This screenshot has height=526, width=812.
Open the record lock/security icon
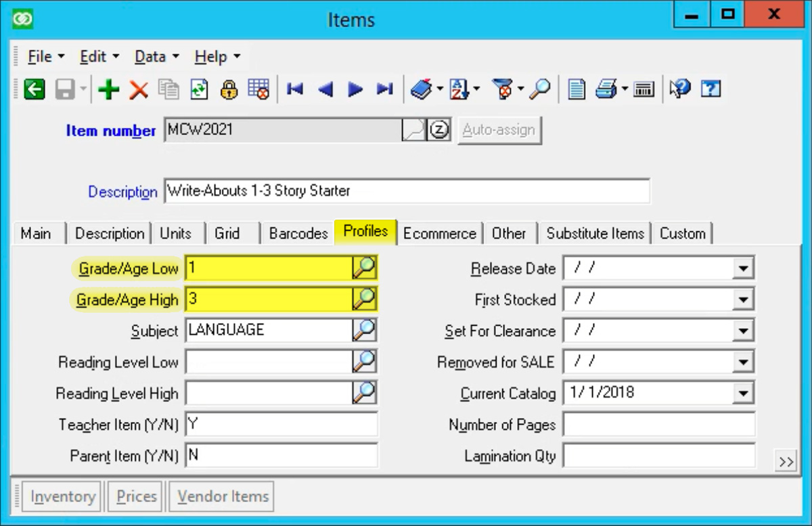229,89
